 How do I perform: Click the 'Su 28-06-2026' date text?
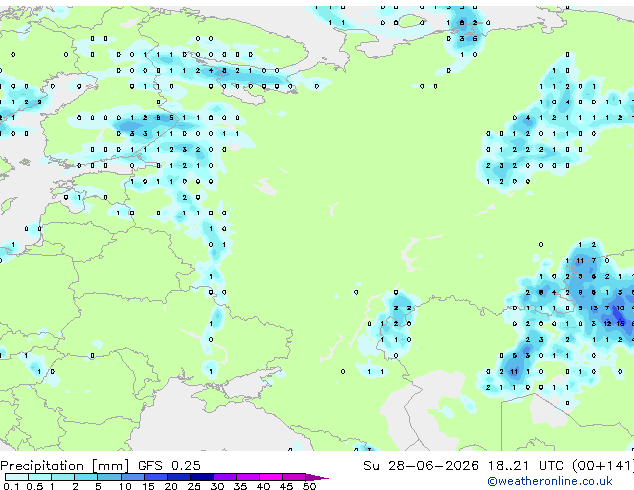421,466
